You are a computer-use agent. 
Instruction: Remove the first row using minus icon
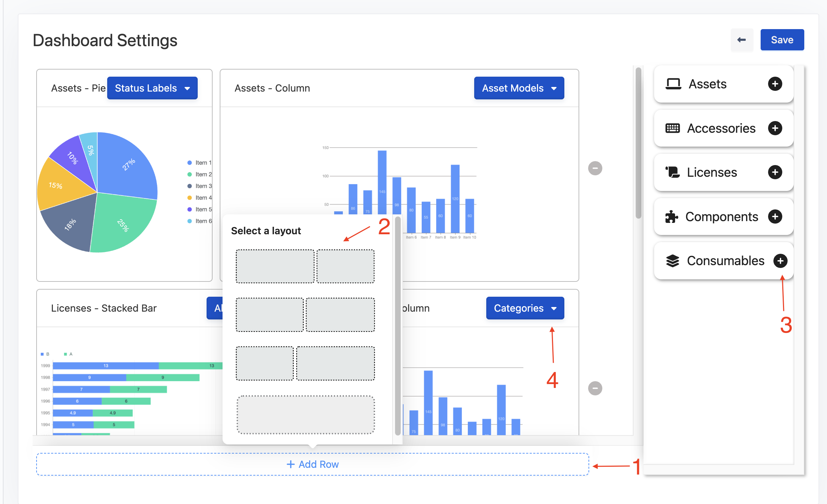(x=595, y=168)
